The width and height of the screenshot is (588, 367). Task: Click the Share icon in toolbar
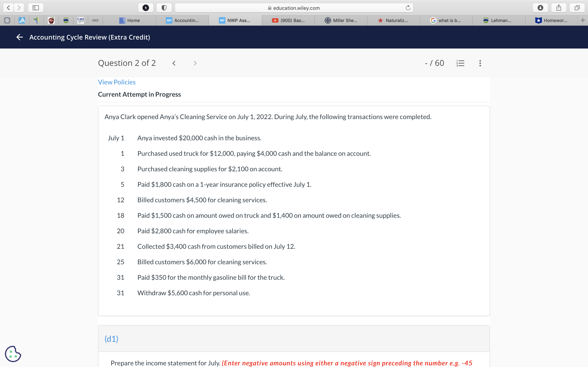point(559,8)
